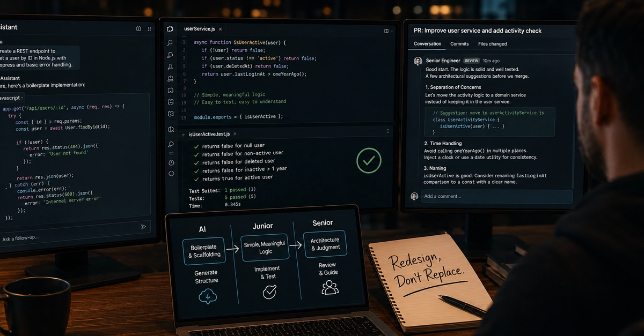Click the '2. Time Handling' heading
The image size is (644, 336).
click(443, 143)
